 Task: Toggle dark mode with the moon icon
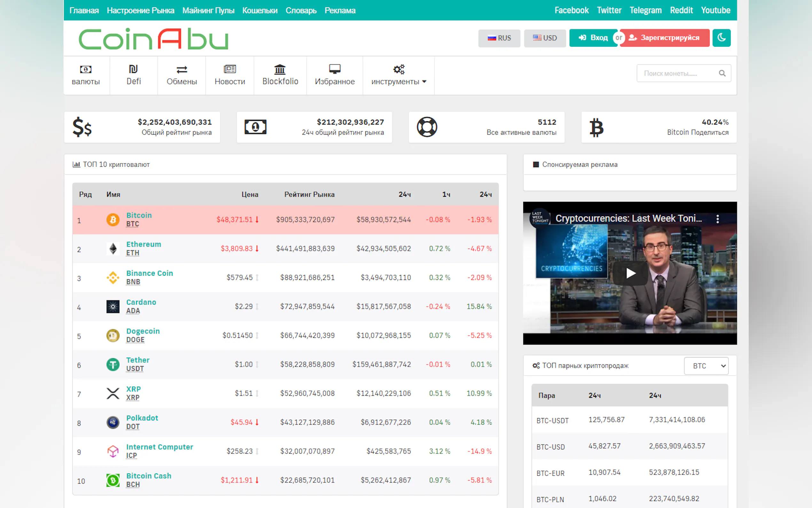point(721,38)
